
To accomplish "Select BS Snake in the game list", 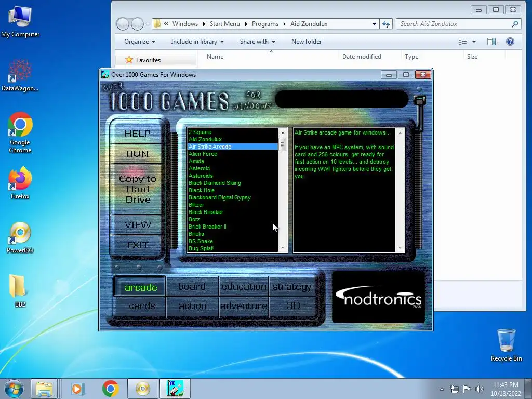I will pos(232,241).
